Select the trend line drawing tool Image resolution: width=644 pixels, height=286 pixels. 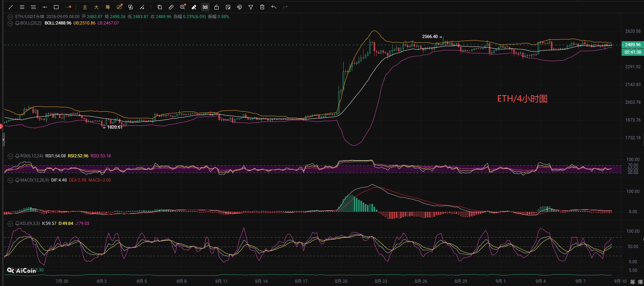(x=11, y=7)
